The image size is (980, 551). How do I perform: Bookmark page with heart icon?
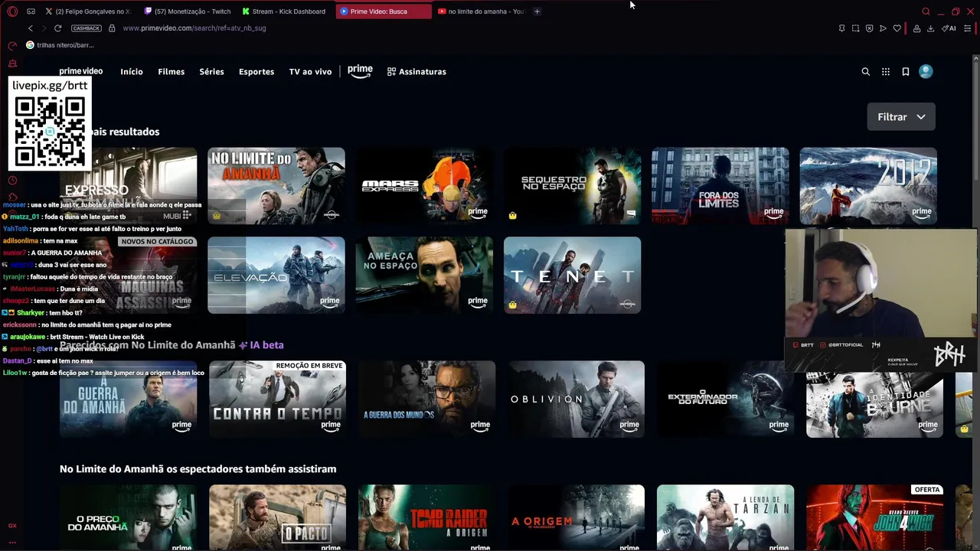[x=897, y=28]
